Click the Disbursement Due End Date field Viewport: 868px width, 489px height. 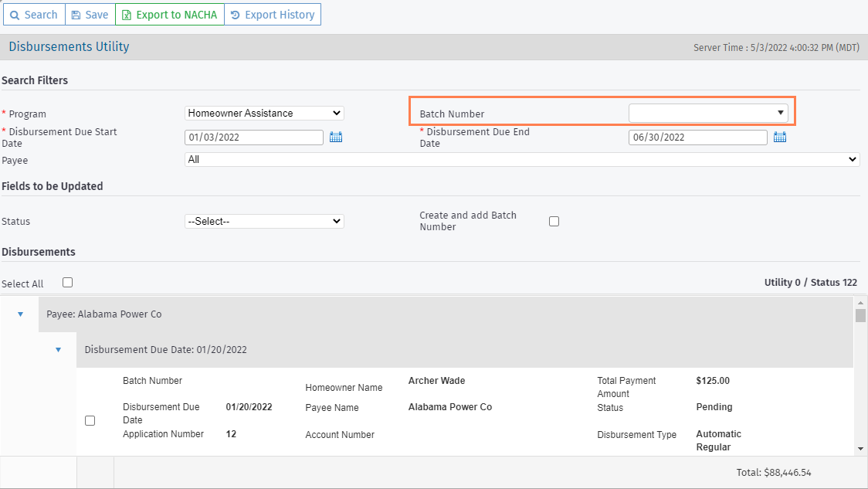click(697, 138)
